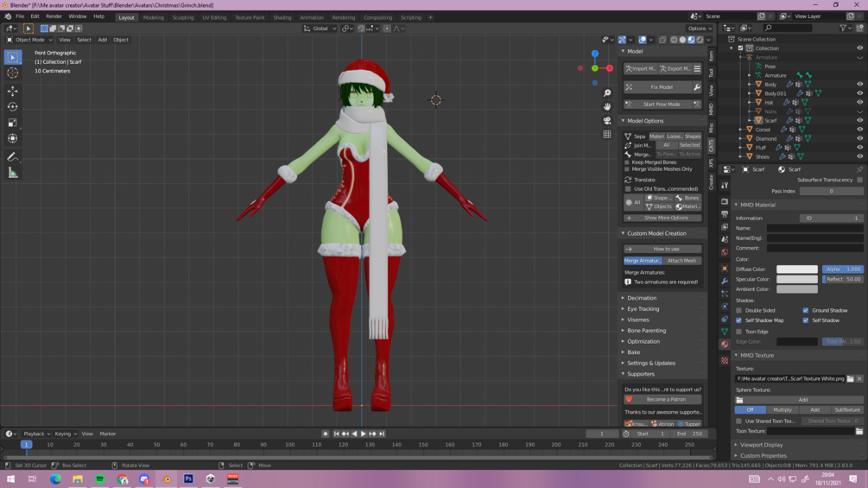The height and width of the screenshot is (488, 868).
Task: Open Object Data properties tab
Action: pyautogui.click(x=725, y=332)
